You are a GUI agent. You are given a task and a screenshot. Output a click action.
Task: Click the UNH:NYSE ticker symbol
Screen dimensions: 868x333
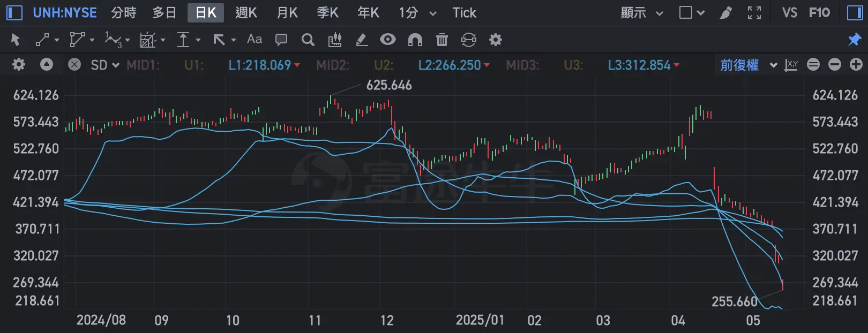(x=65, y=12)
